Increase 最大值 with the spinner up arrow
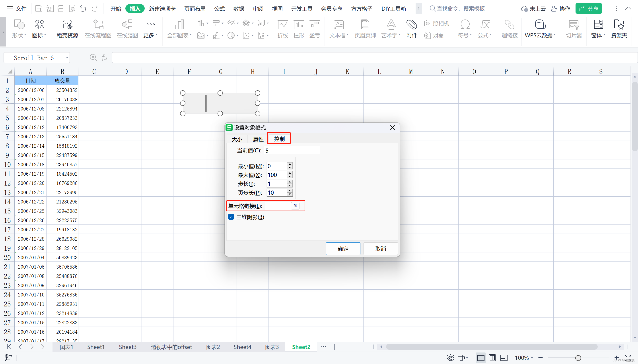638x364 pixels. pos(290,173)
